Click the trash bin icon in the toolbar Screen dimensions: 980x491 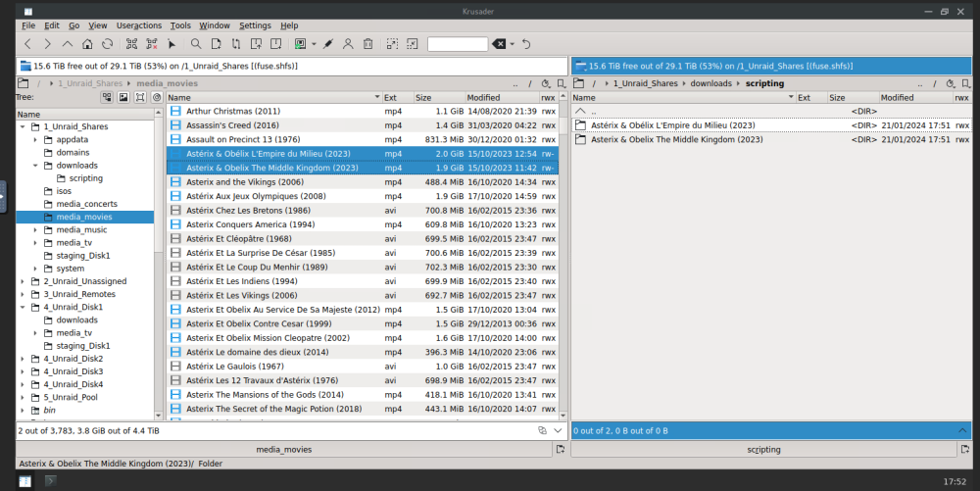(x=368, y=44)
